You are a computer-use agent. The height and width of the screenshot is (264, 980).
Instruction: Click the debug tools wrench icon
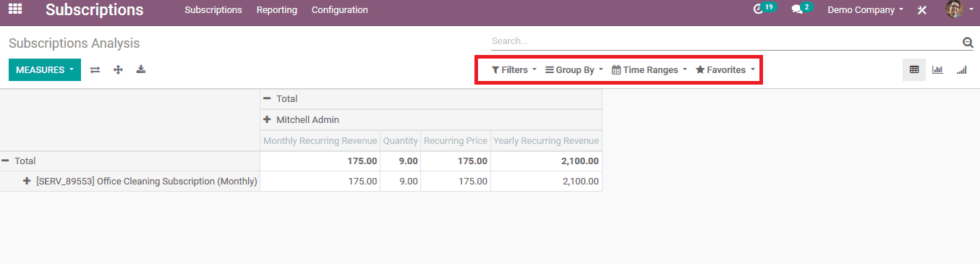point(922,10)
